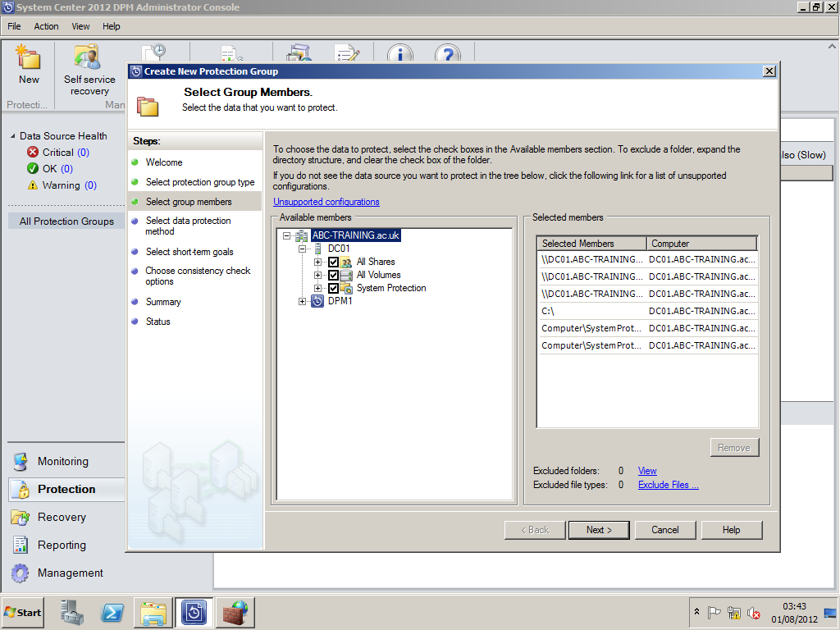
Task: Expand the DPM1 tree node
Action: click(x=302, y=302)
